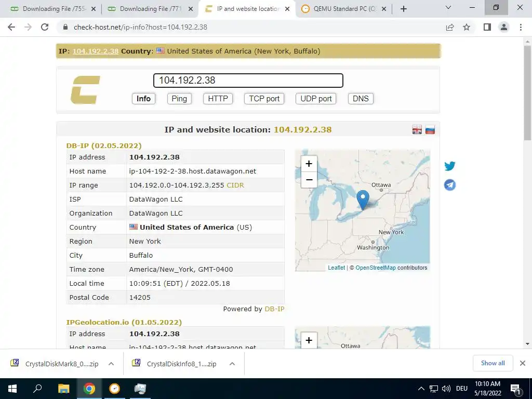This screenshot has height=399, width=532.
Task: Open a new browser tab
Action: coord(403,9)
